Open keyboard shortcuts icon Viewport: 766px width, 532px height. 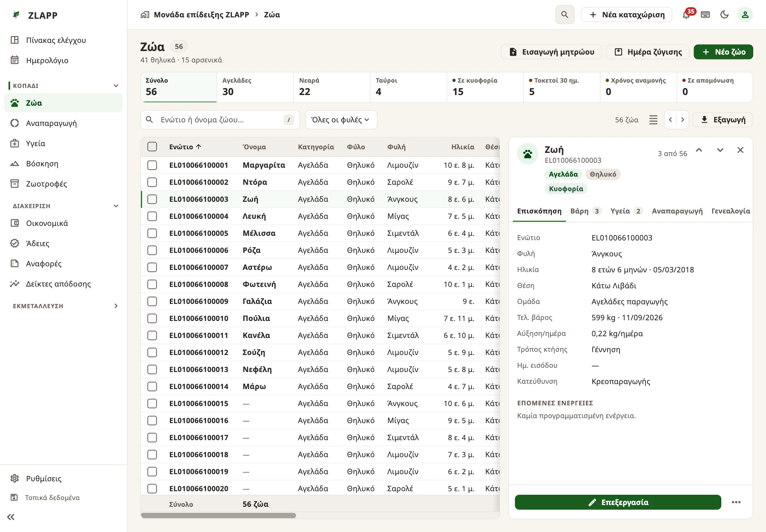coord(705,15)
